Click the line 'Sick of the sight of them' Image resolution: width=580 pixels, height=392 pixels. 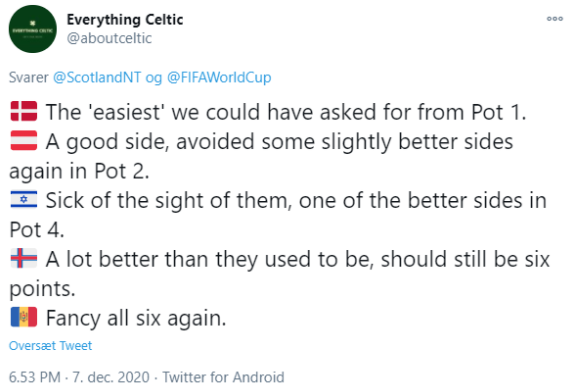[166, 200]
